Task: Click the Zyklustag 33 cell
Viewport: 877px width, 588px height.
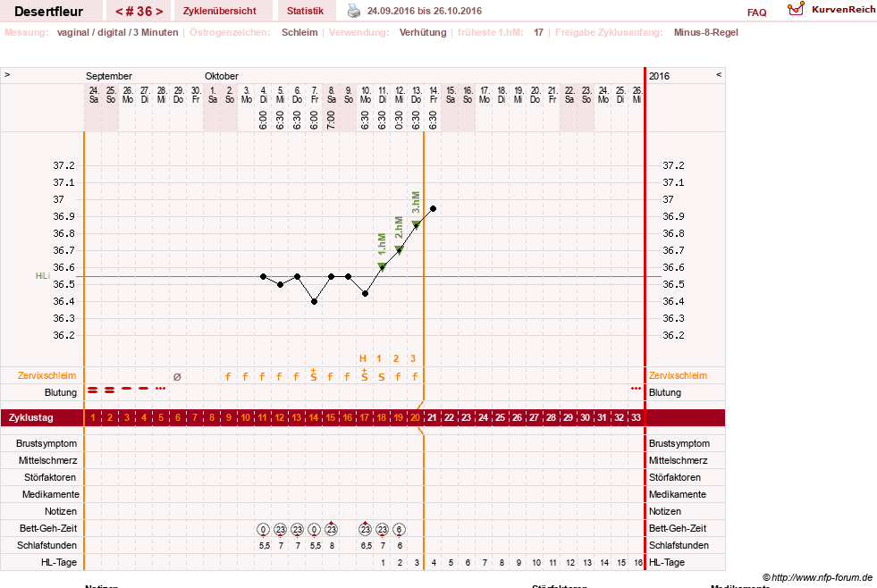Action: click(636, 417)
